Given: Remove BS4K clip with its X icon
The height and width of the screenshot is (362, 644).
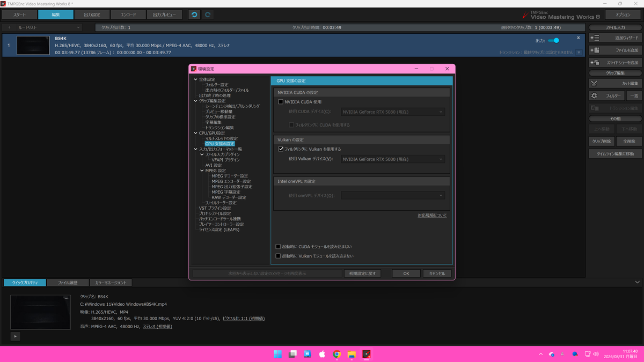Looking at the screenshot, I should pos(578,38).
